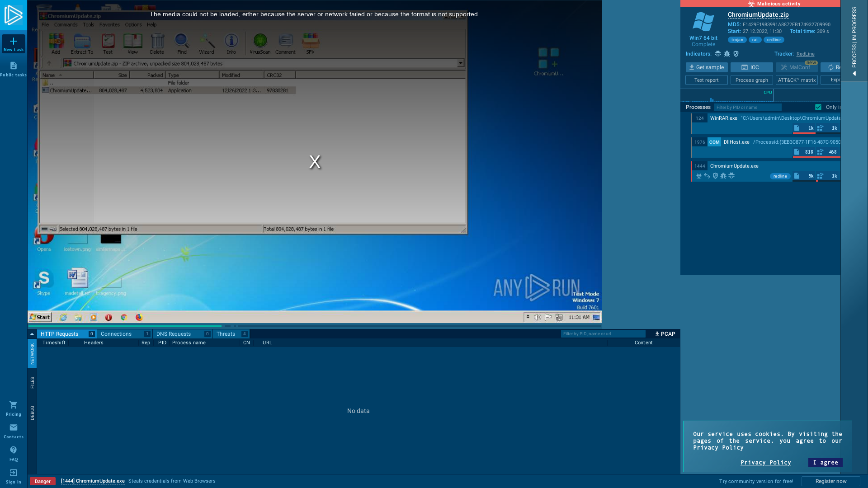Click WinRAR up-folder arrow button
The width and height of the screenshot is (868, 488).
point(49,63)
